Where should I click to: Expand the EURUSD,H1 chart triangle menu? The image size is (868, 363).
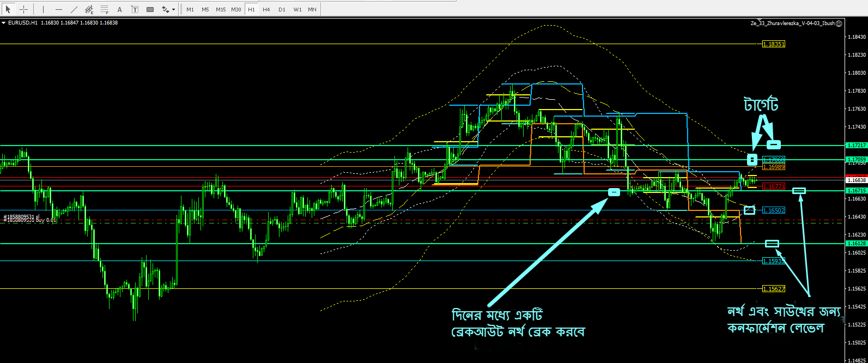[x=4, y=23]
